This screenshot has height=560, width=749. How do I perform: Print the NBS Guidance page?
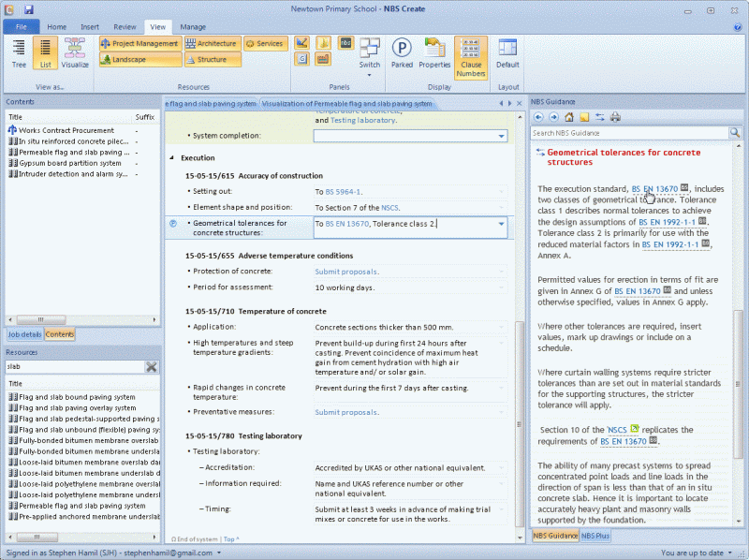pyautogui.click(x=615, y=117)
